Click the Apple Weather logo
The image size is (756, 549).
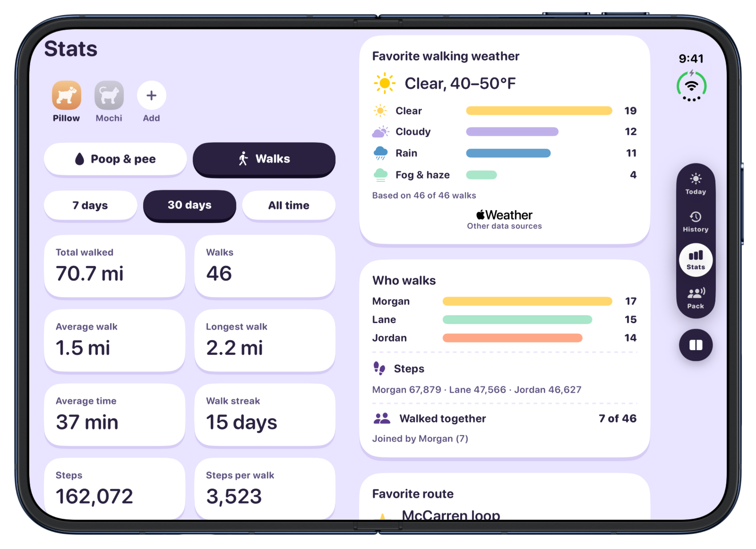point(504,215)
